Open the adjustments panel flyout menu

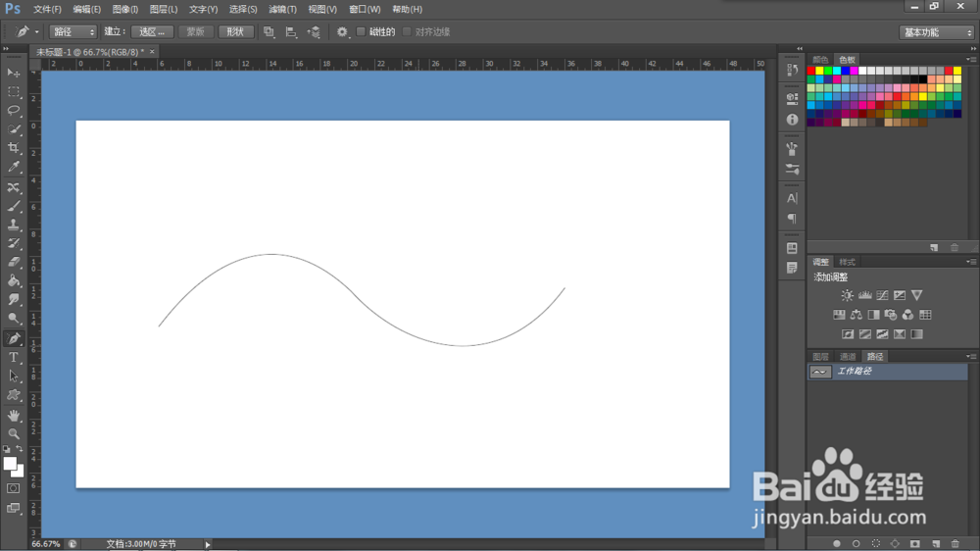[970, 262]
